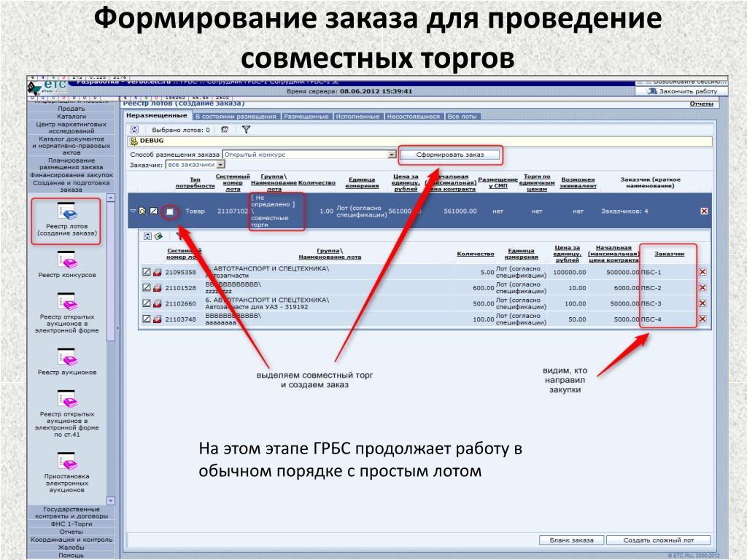Sort by Возможен эквивалент column header
This screenshot has height=560, width=747.
tap(578, 183)
